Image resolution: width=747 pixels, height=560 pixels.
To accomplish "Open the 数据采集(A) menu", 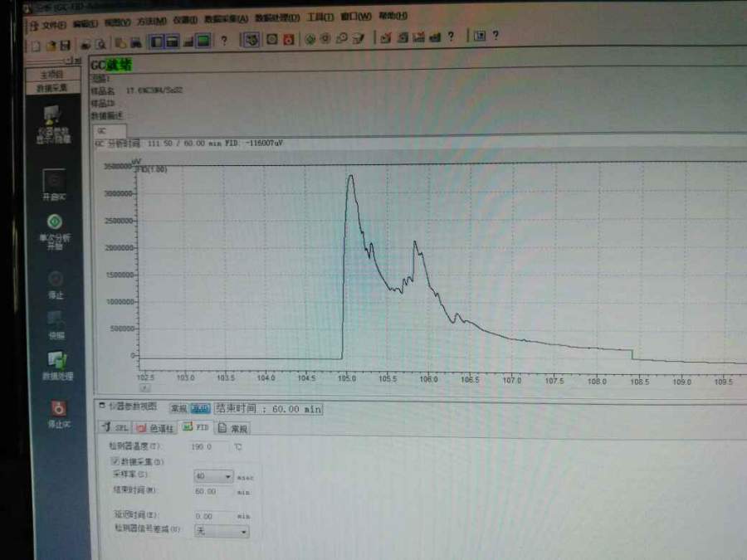I will point(227,19).
